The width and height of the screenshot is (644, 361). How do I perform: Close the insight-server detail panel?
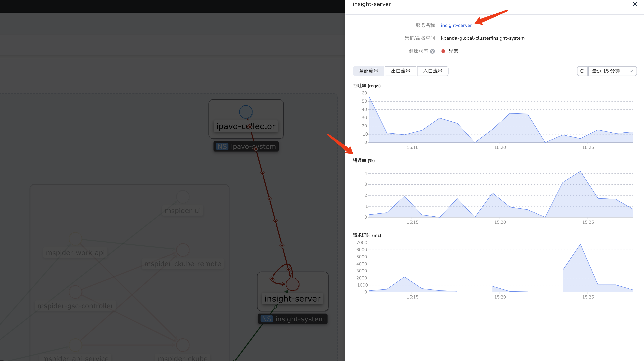[635, 4]
